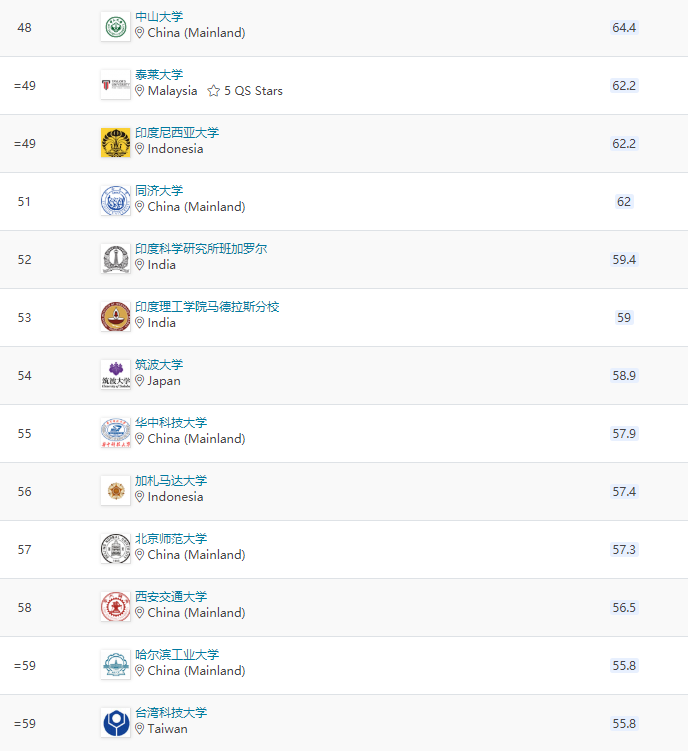Click the Taiwan location under 台湾科技大学

pyautogui.click(x=167, y=729)
